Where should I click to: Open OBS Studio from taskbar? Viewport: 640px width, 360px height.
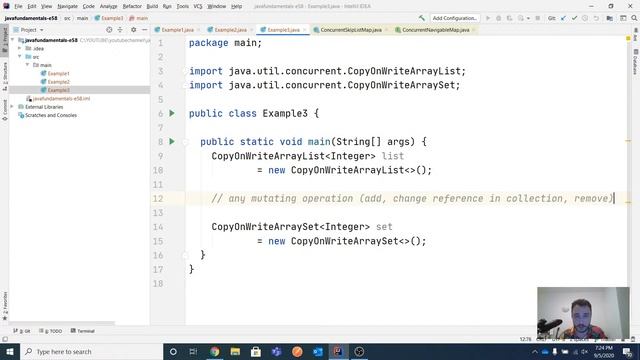pyautogui.click(x=359, y=351)
